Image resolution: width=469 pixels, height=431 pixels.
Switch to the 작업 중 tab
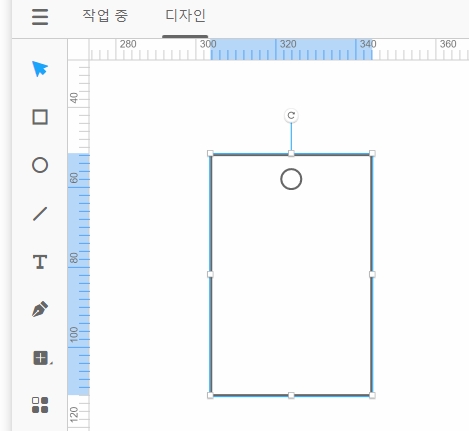click(x=105, y=15)
